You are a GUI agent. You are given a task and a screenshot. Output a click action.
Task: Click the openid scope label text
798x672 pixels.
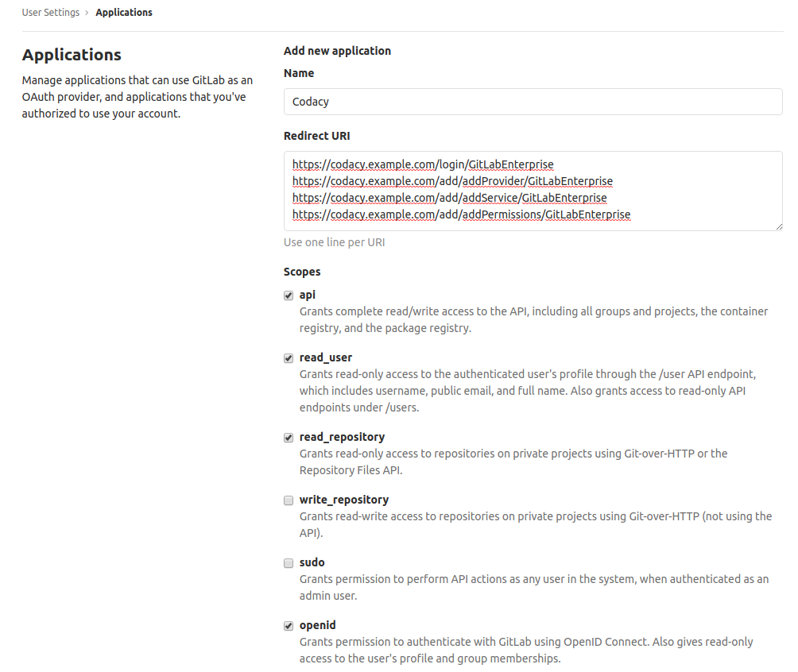pos(317,625)
